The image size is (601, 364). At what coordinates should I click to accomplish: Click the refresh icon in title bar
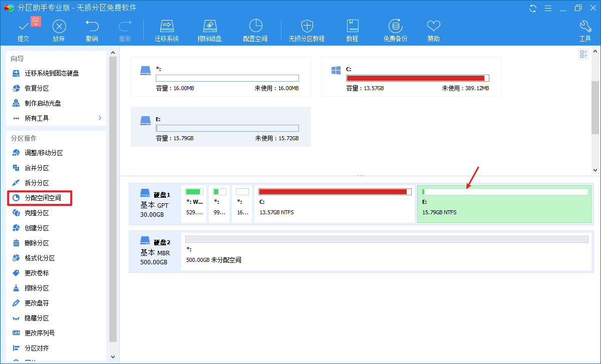[533, 8]
